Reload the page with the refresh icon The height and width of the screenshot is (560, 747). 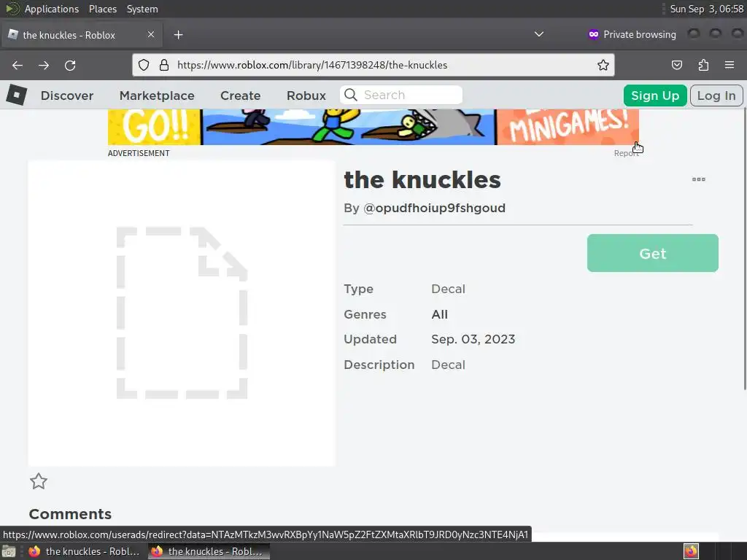click(x=70, y=65)
